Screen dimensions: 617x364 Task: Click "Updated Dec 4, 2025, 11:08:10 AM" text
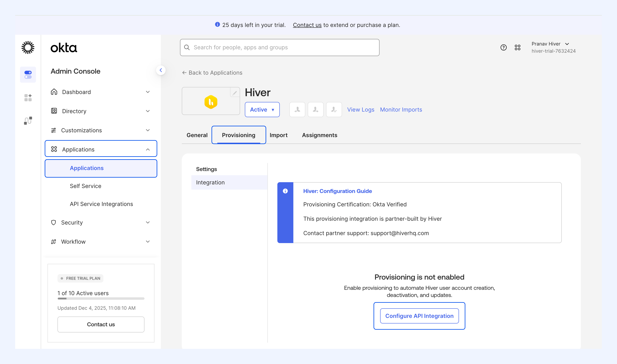click(96, 308)
